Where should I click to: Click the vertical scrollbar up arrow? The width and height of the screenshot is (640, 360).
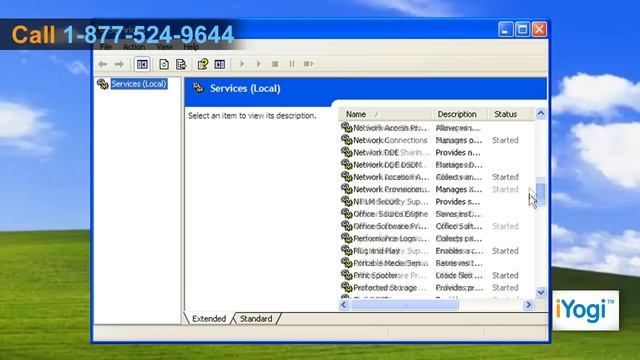pyautogui.click(x=541, y=113)
